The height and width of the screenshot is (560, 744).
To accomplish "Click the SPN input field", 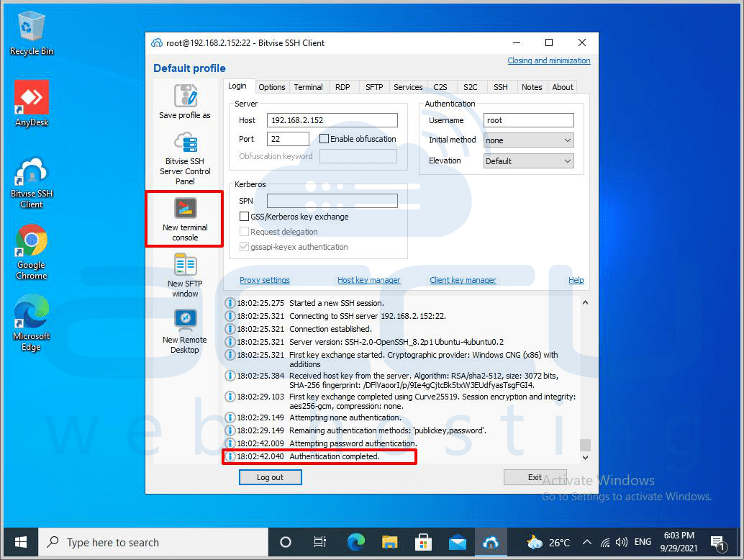I will click(332, 201).
